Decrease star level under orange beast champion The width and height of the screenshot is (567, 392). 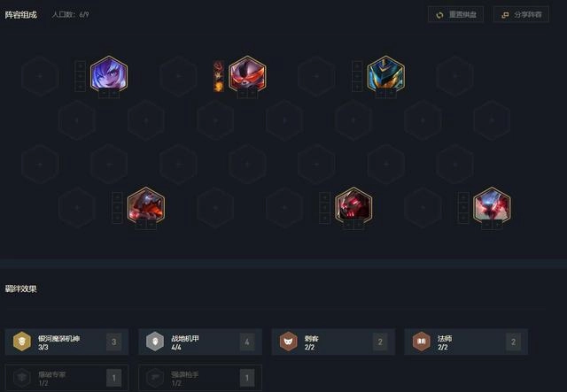point(141,225)
